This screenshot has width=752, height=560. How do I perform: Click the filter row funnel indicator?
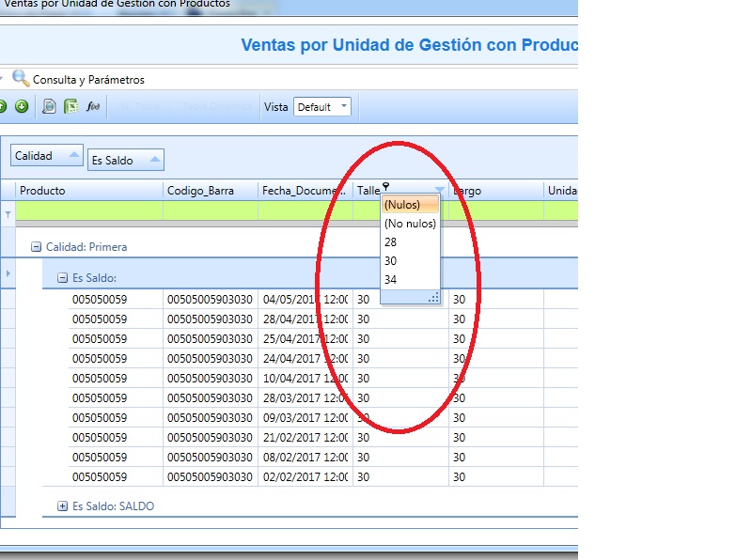tap(8, 215)
